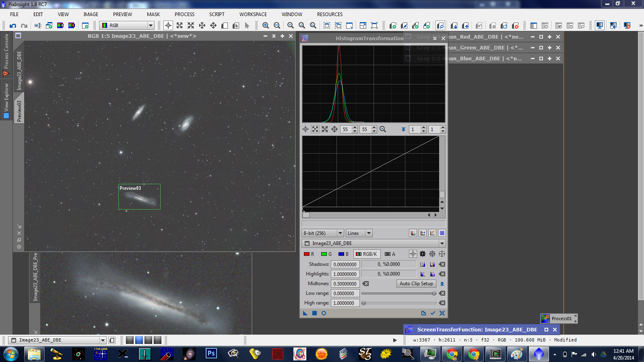Click the Shadows value input field

point(345,264)
